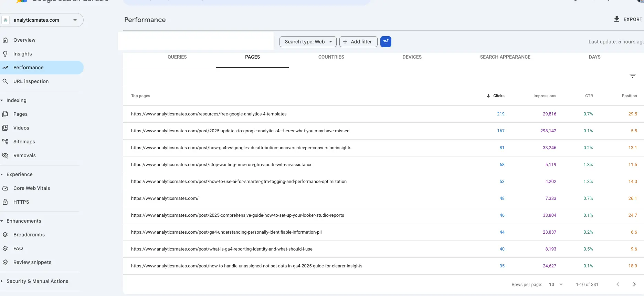Go to next page of results
Screen dimensions: 644x296
pyautogui.click(x=634, y=284)
